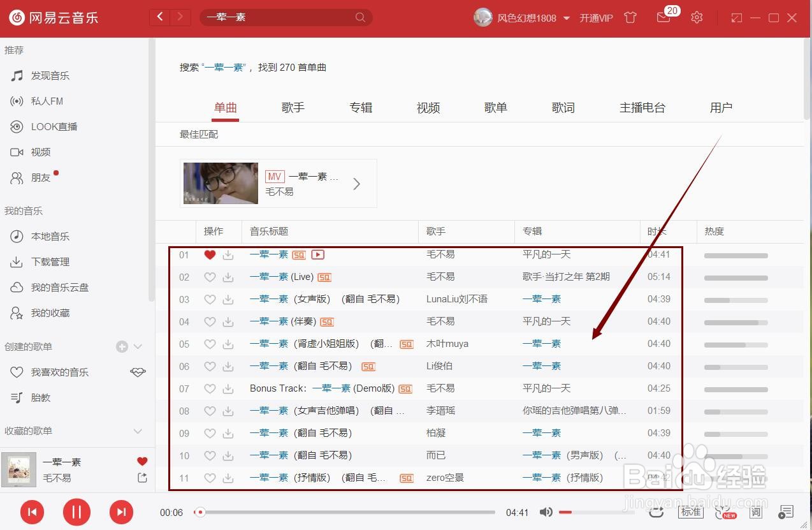Viewport: 812px width, 530px height.
Task: Mute with the volume speaker icon
Action: point(546,512)
